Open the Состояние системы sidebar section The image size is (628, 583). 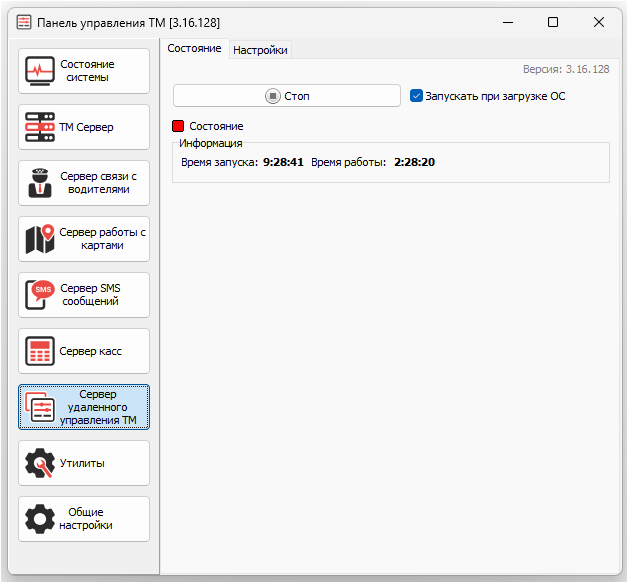click(x=84, y=71)
